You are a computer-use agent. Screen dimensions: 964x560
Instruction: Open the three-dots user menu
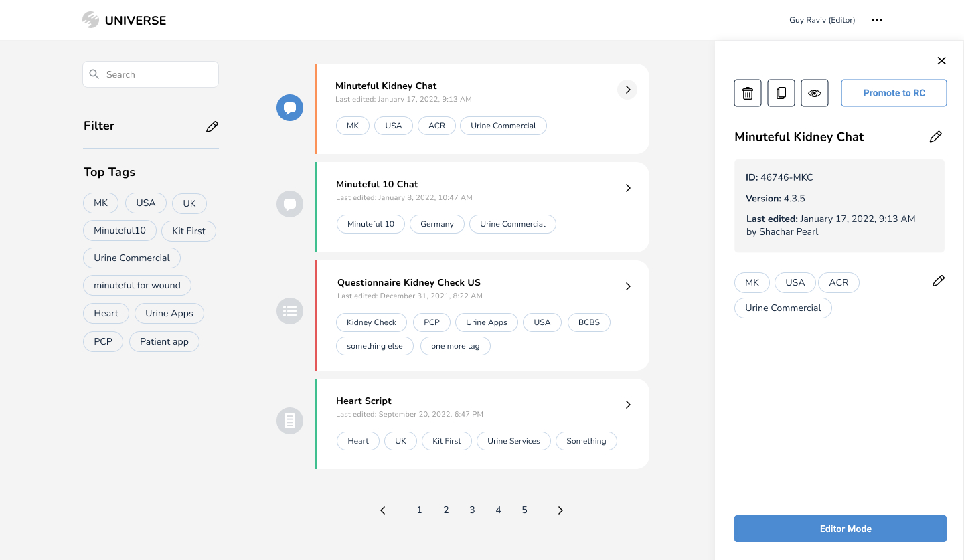[877, 20]
